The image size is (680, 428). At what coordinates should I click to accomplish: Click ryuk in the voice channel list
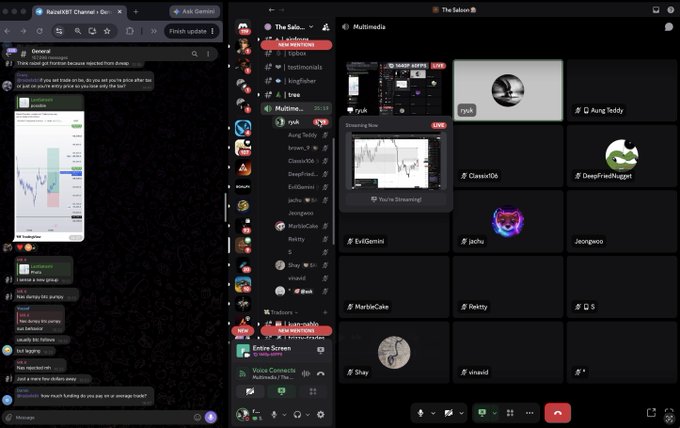coord(301,122)
